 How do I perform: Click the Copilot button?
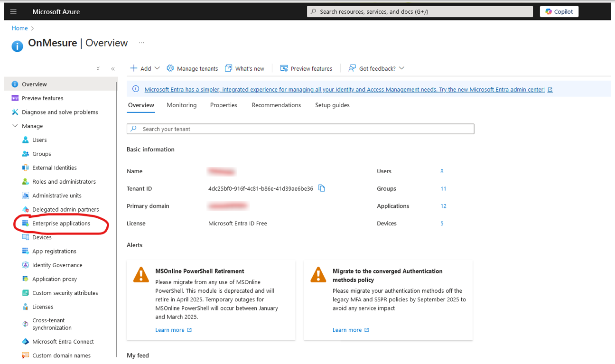(559, 11)
